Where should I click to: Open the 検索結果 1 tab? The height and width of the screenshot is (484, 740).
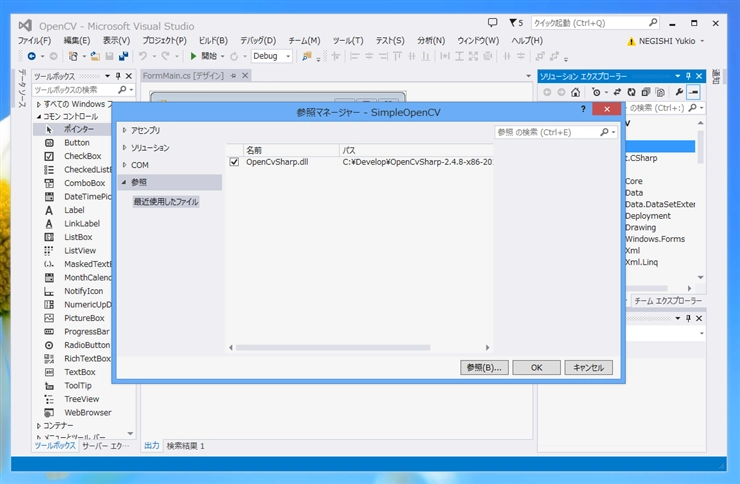185,446
